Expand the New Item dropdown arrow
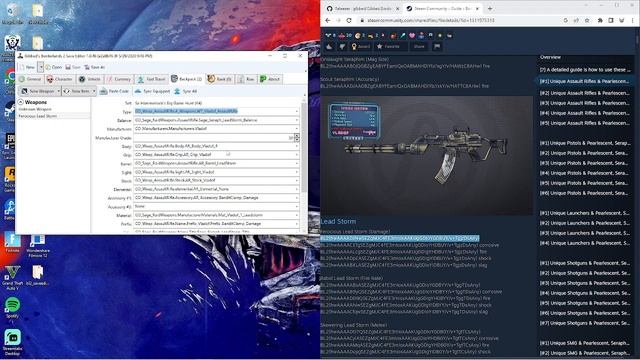Viewport: 640px width, 360px height. (94, 91)
